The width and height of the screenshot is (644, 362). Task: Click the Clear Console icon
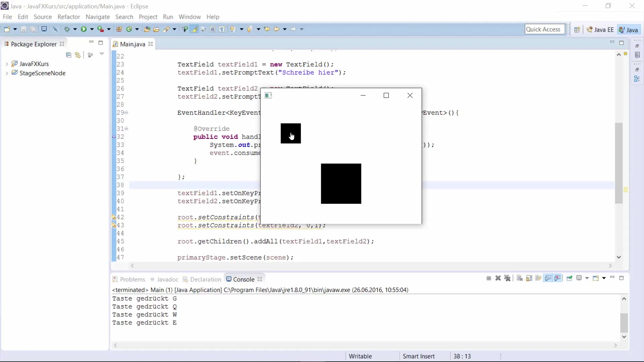[x=520, y=278]
